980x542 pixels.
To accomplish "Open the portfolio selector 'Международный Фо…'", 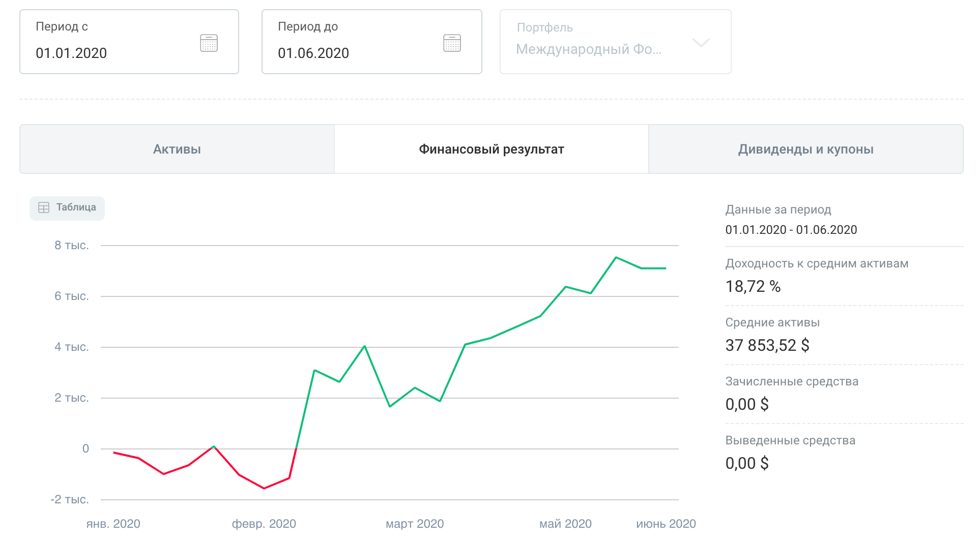I will (588, 49).
